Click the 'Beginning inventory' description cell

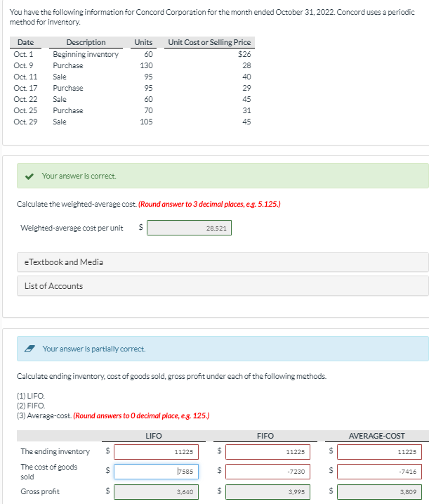[86, 54]
